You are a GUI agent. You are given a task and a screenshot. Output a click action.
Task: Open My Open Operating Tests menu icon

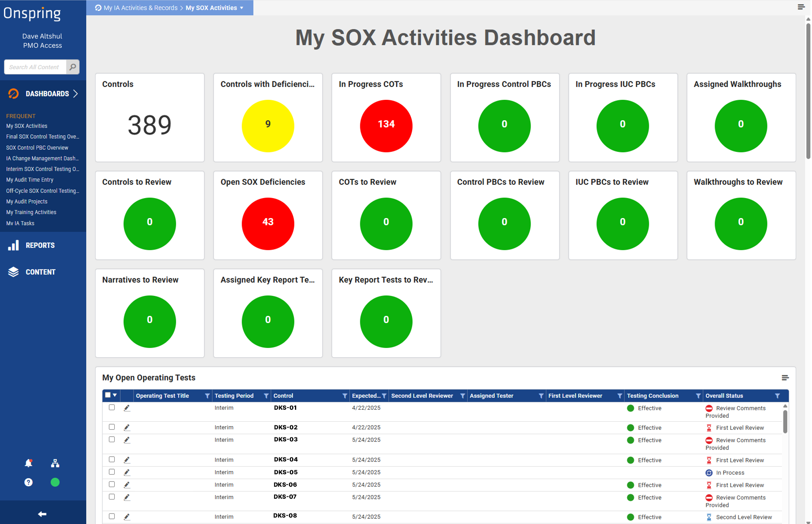(785, 378)
